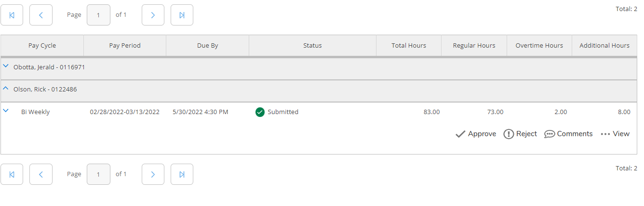Click the top page number input field

98,15
